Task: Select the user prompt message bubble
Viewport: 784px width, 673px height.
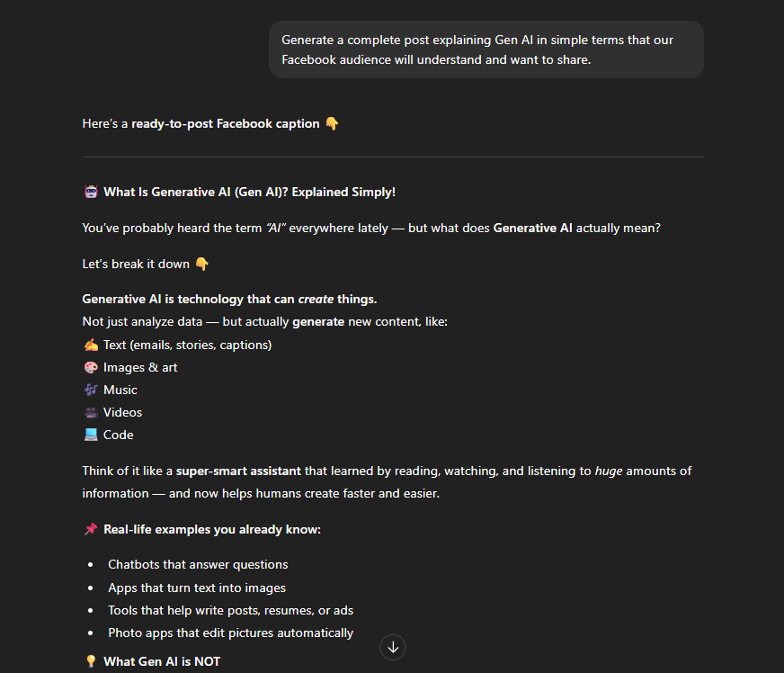Action: point(486,49)
